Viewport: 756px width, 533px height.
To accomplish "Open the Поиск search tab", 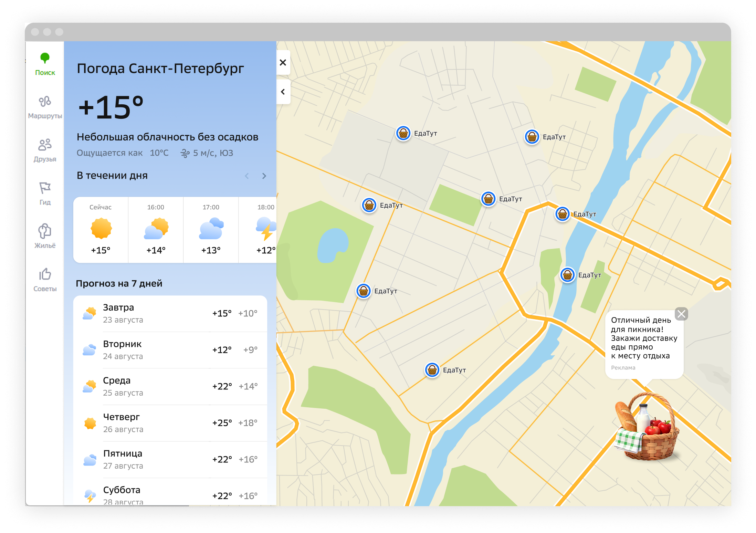I will (x=45, y=64).
